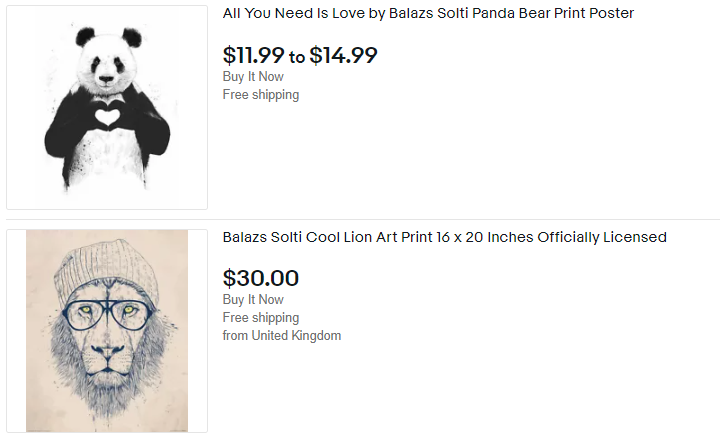The height and width of the screenshot is (438, 720).
Task: Click the $11.99 lower price of panda poster
Action: point(253,56)
